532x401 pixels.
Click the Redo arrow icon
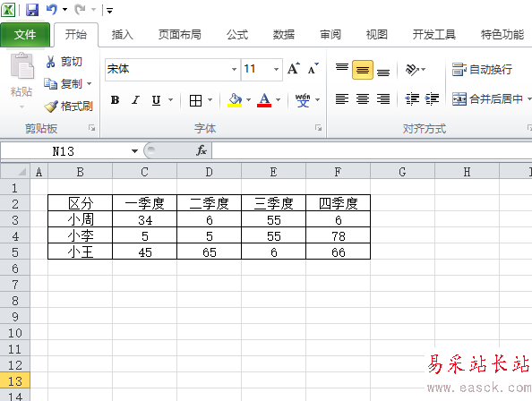81,10
